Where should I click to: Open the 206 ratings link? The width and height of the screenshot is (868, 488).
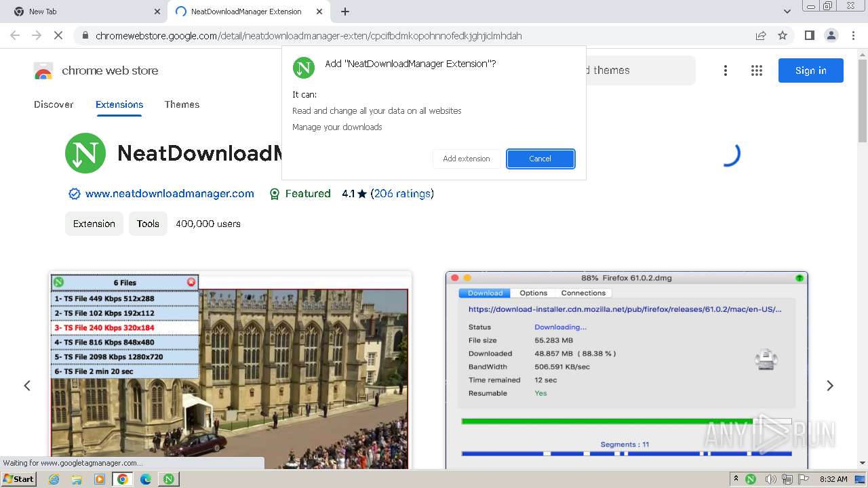(x=402, y=194)
